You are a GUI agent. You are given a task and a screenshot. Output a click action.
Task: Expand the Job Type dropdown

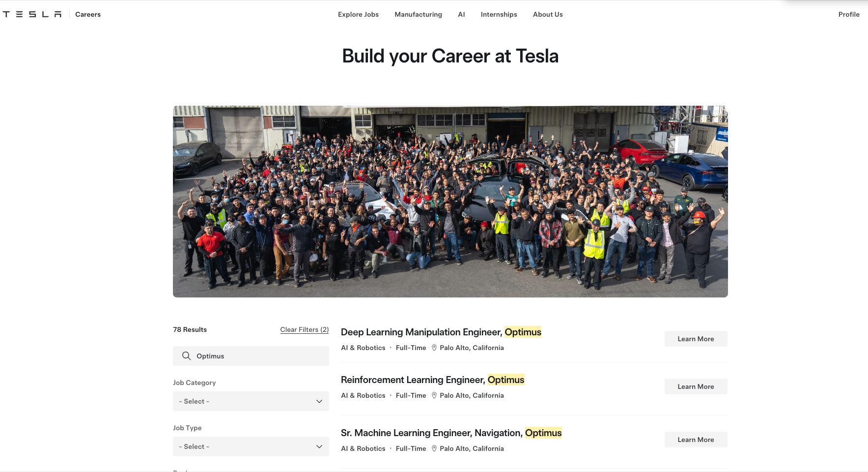pos(251,446)
